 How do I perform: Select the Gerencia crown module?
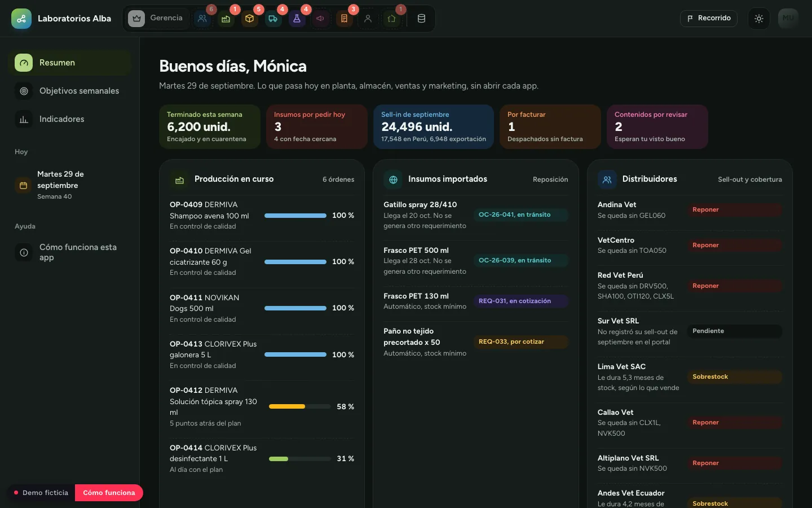coord(156,19)
